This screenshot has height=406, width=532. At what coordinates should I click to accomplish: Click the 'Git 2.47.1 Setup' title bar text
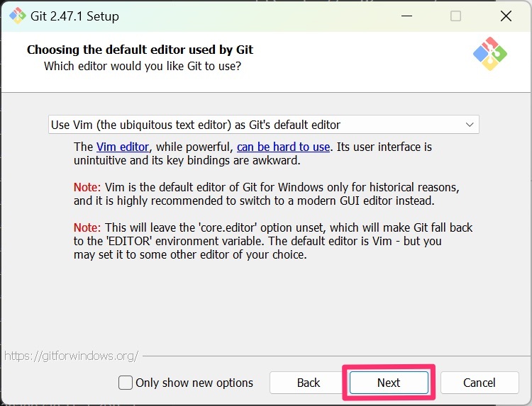[x=74, y=16]
